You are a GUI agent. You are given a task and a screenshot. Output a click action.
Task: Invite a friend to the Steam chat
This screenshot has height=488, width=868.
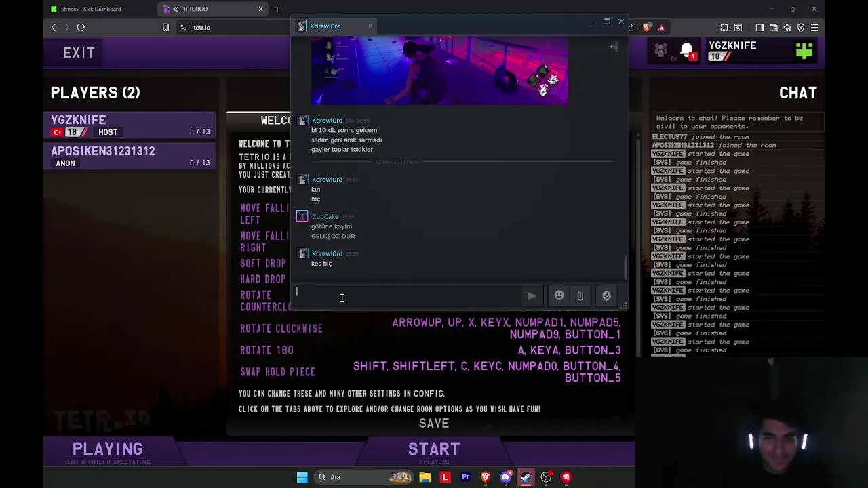tap(614, 47)
